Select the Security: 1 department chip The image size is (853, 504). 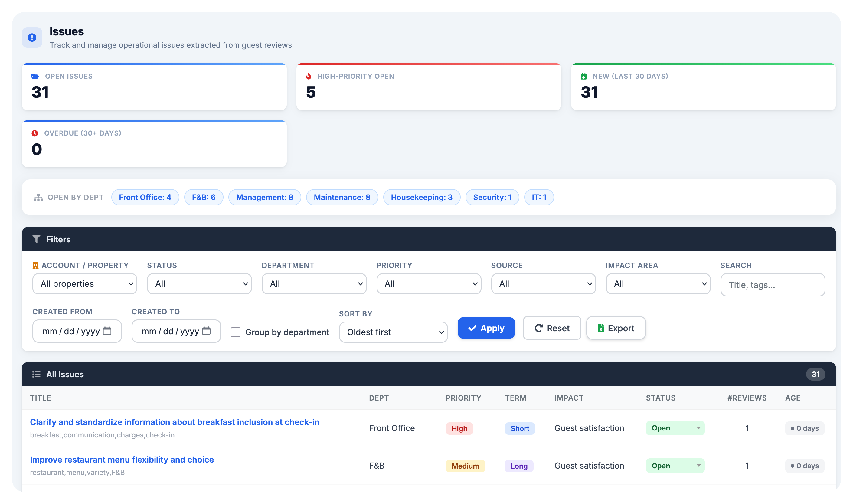coord(492,197)
